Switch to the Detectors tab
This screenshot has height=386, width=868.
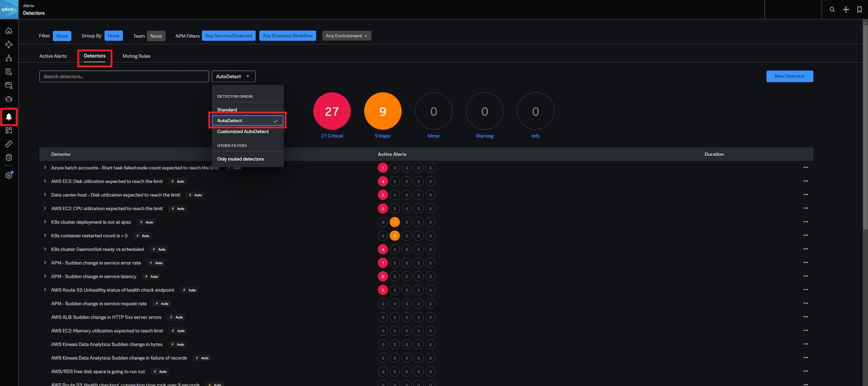[95, 56]
